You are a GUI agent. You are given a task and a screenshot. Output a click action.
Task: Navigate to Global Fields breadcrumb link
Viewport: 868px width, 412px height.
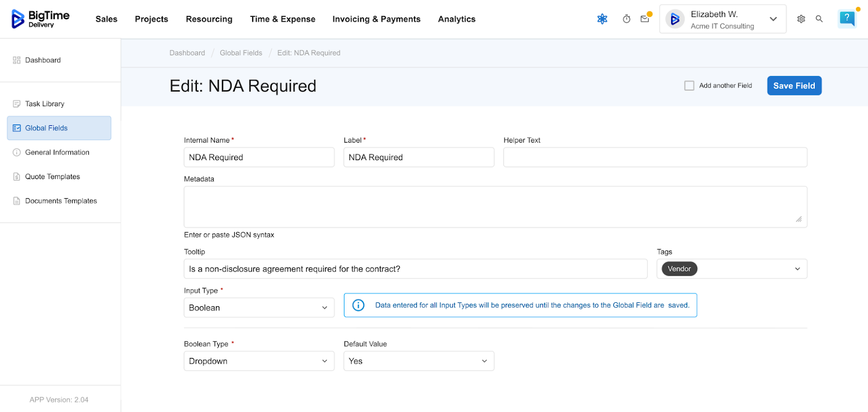click(241, 53)
